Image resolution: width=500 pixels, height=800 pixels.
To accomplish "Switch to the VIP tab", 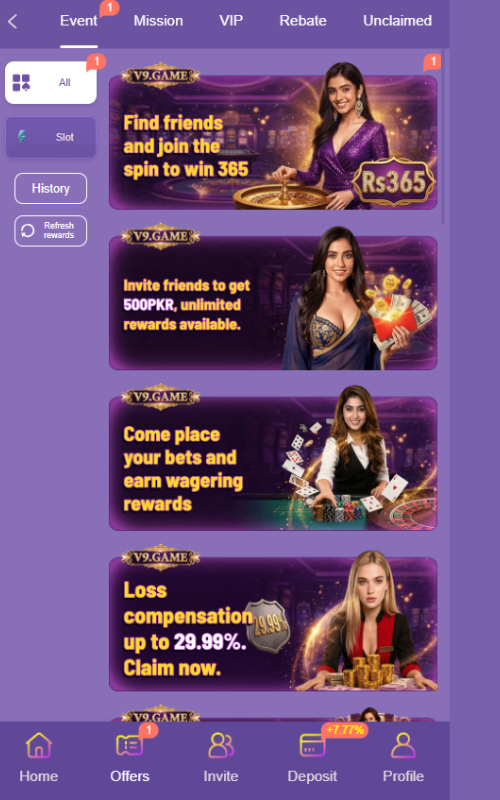I will (x=231, y=21).
